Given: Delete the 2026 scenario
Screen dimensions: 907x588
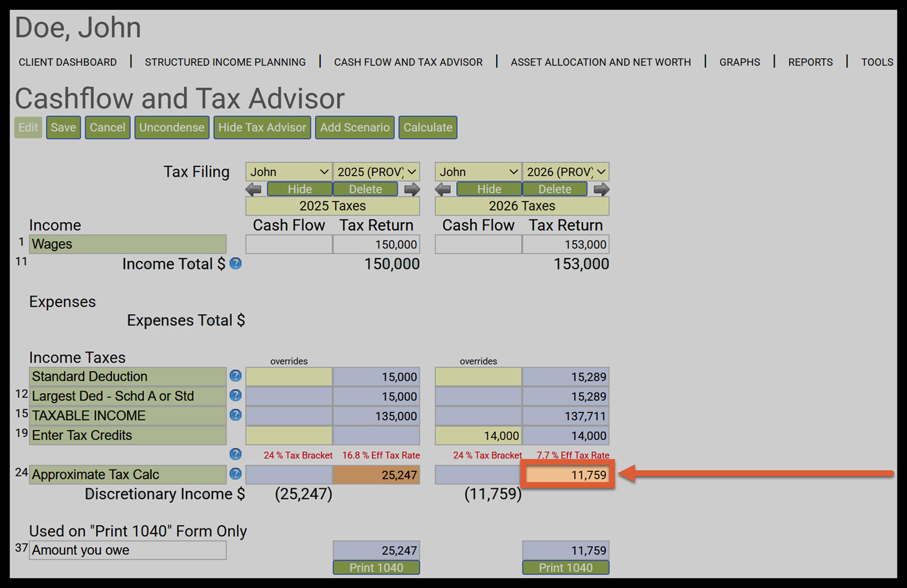Looking at the screenshot, I should [x=555, y=189].
